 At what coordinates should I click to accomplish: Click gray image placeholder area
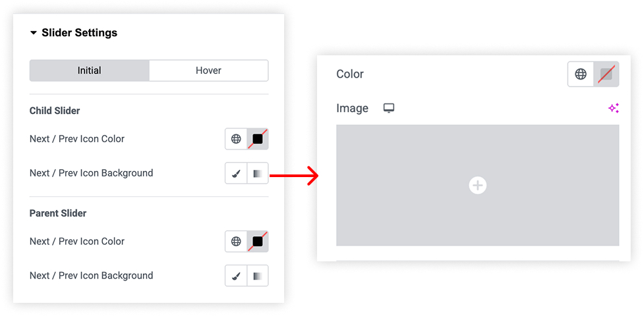478,186
